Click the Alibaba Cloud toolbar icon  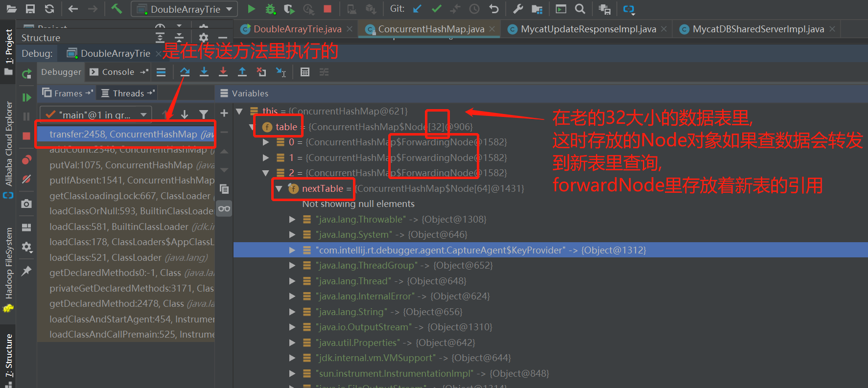(629, 9)
